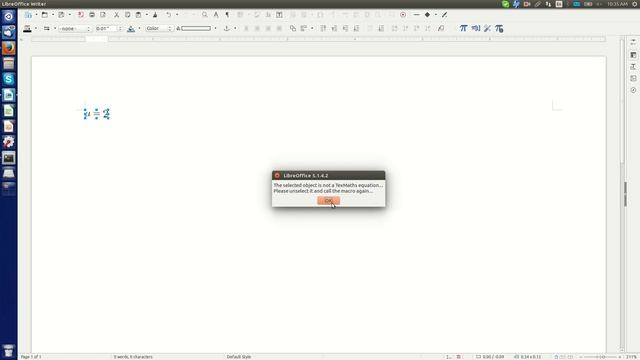The height and width of the screenshot is (360, 640).
Task: Open sidebar Properties panel icon
Action: tap(633, 55)
